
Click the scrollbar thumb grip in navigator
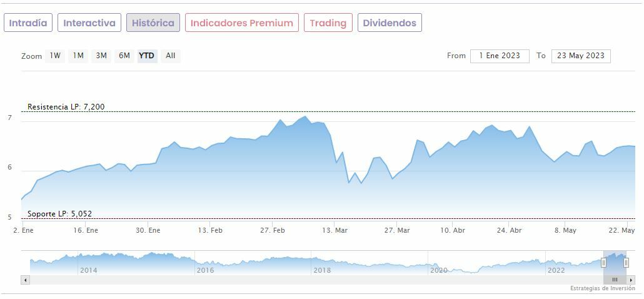point(615,280)
